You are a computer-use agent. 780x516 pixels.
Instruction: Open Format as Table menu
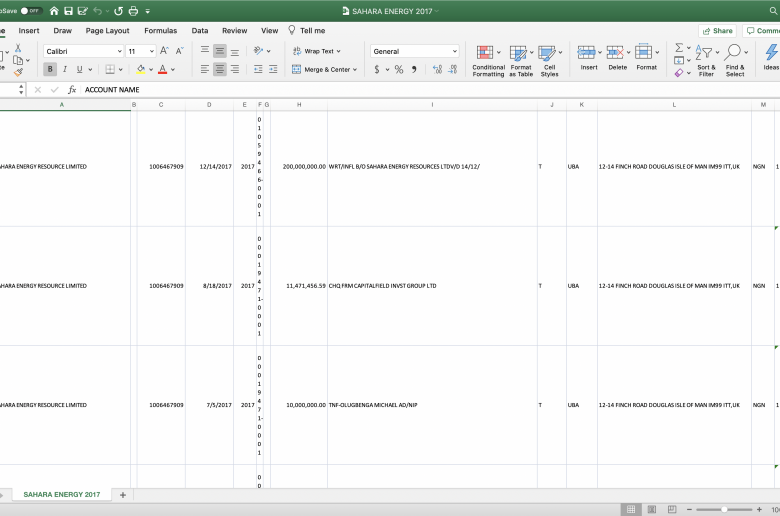pos(521,60)
